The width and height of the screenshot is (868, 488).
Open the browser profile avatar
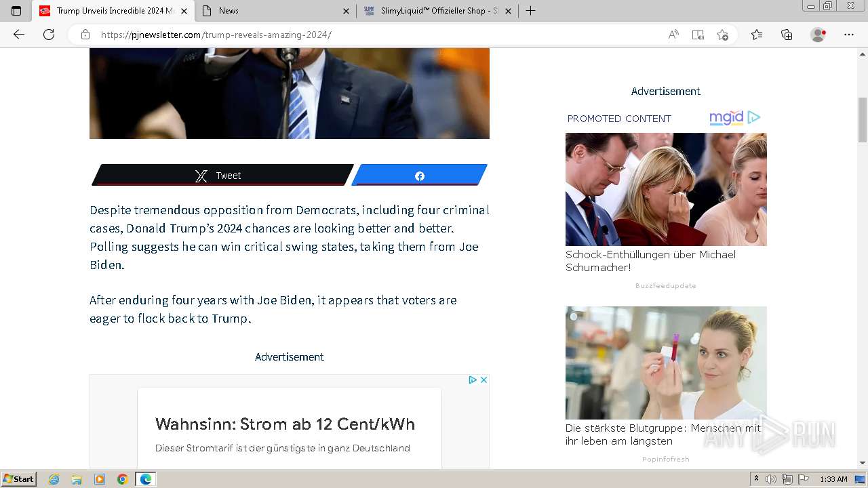(x=818, y=35)
